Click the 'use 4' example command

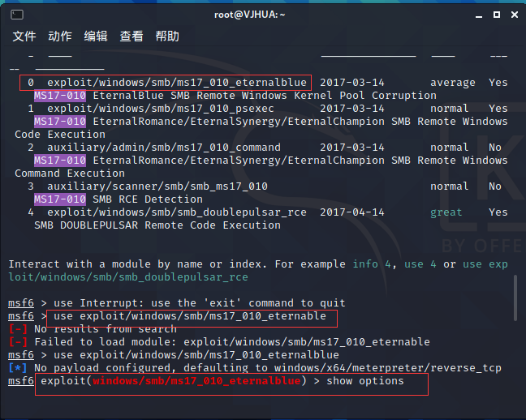[420, 264]
